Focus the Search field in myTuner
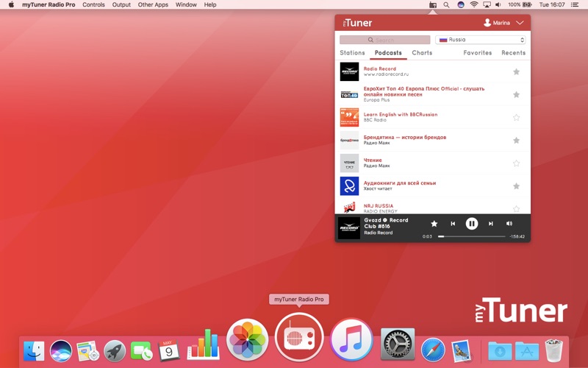588x368 pixels. [384, 40]
